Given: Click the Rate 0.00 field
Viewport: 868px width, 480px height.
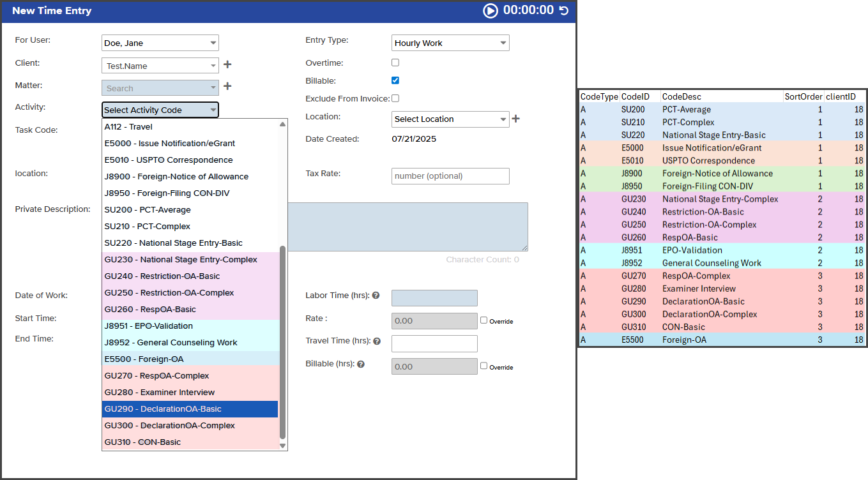Looking at the screenshot, I should [x=434, y=321].
